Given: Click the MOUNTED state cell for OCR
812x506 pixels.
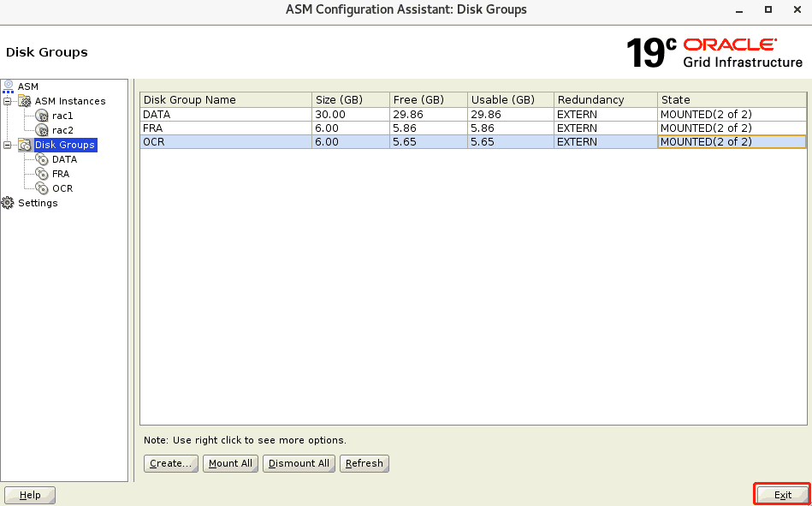Looking at the screenshot, I should tap(732, 141).
